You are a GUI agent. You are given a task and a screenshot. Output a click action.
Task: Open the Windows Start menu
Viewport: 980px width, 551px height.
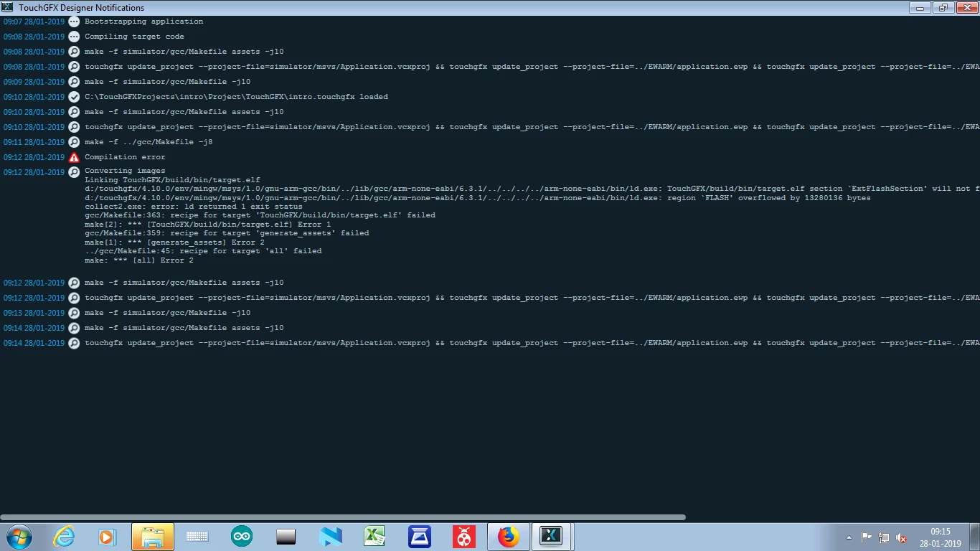click(19, 537)
